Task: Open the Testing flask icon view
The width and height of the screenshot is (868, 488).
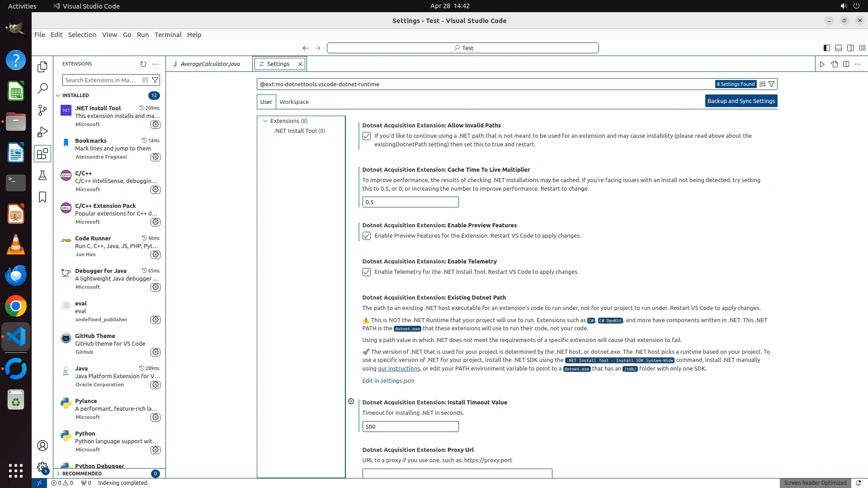Action: (42, 175)
